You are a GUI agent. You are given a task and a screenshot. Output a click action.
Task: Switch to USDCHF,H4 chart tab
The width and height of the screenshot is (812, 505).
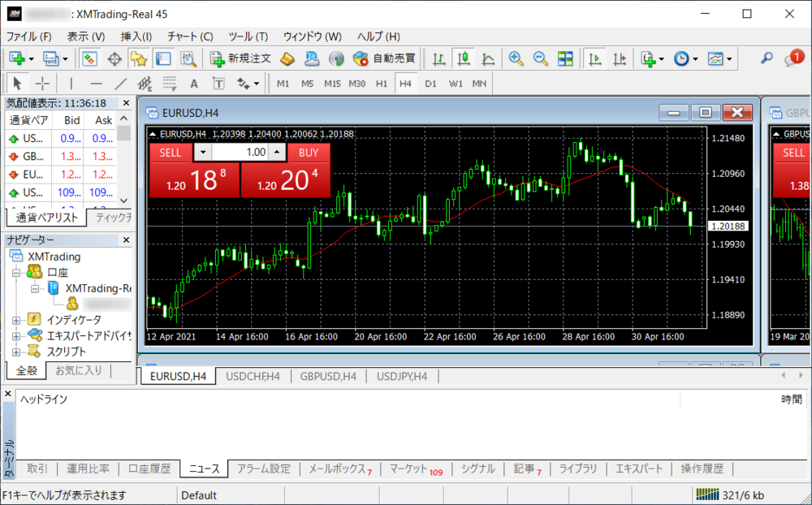pos(253,377)
